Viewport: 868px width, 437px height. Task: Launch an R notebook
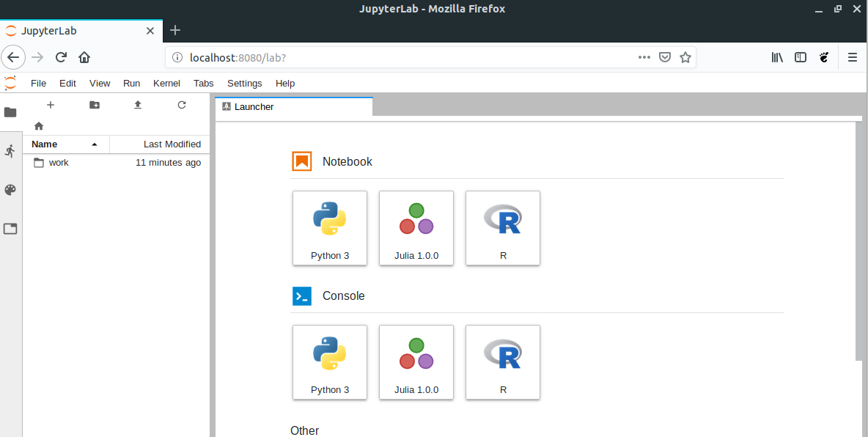(x=503, y=228)
